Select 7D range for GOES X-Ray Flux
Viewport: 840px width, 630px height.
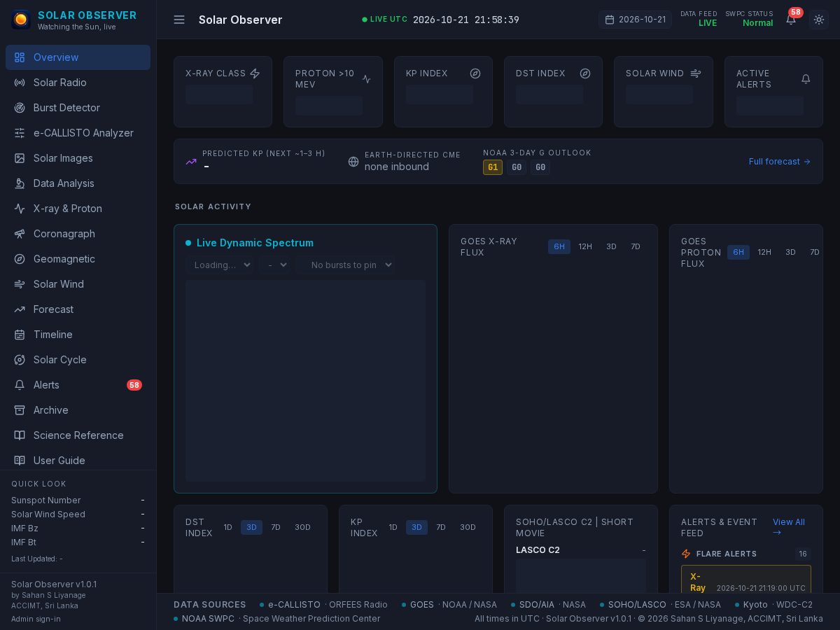pyautogui.click(x=636, y=246)
